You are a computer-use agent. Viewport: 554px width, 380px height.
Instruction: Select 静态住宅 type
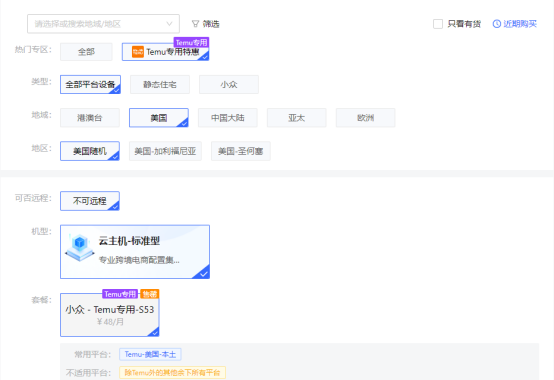[x=160, y=84]
